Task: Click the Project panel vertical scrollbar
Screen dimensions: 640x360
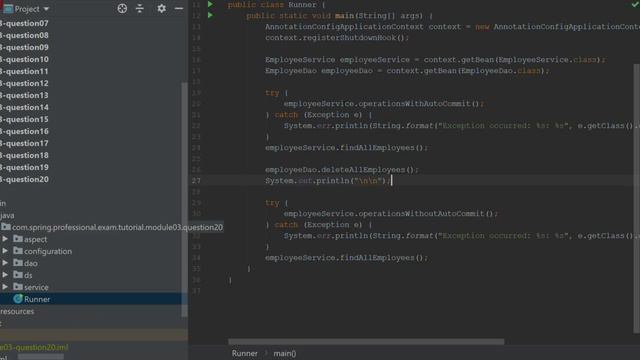Action: click(x=184, y=199)
